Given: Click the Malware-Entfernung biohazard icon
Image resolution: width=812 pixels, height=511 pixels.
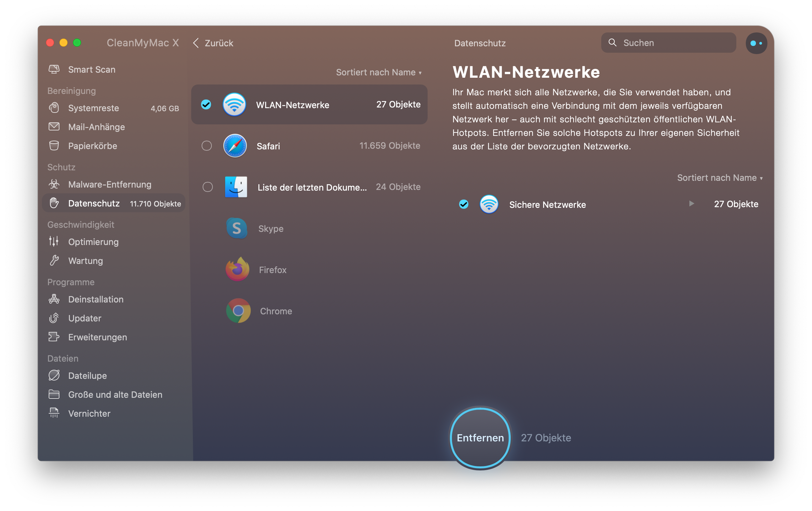Looking at the screenshot, I should tap(54, 184).
